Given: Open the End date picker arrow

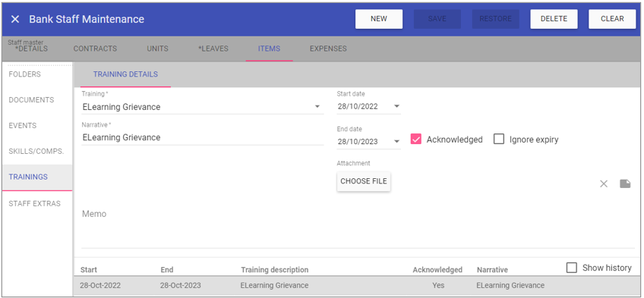Looking at the screenshot, I should click(396, 141).
